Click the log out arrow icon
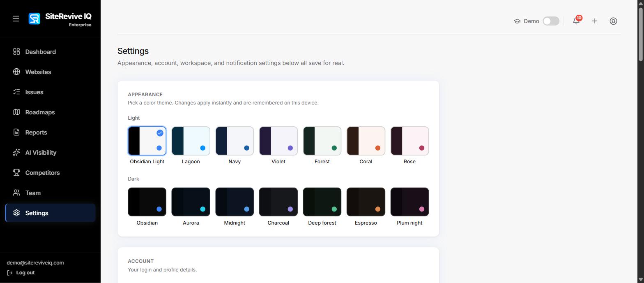This screenshot has height=283, width=644. [x=10, y=273]
